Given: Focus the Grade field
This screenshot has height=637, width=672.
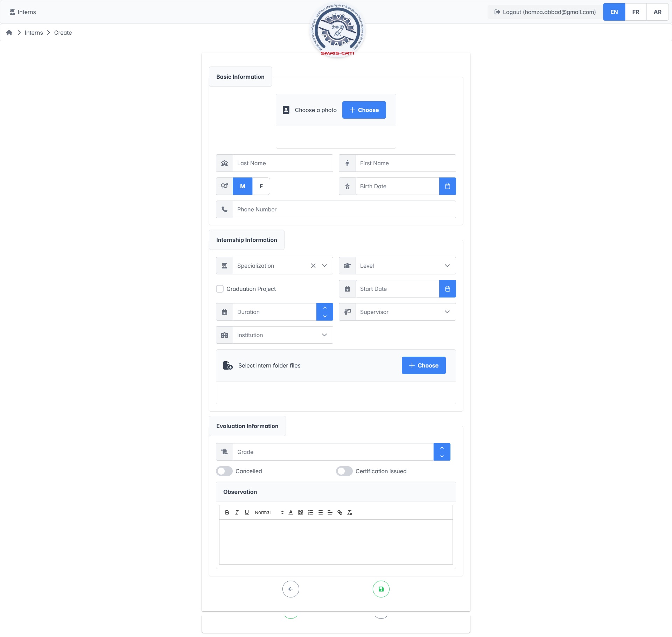Looking at the screenshot, I should pos(333,452).
